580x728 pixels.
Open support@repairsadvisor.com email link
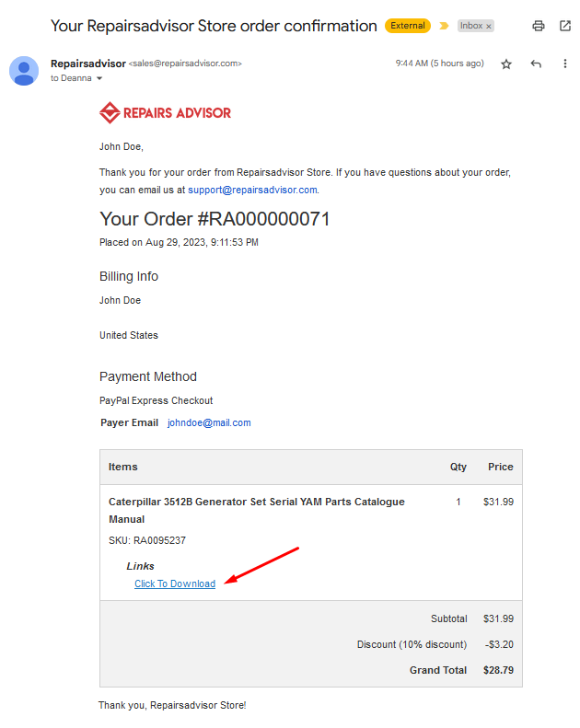252,190
